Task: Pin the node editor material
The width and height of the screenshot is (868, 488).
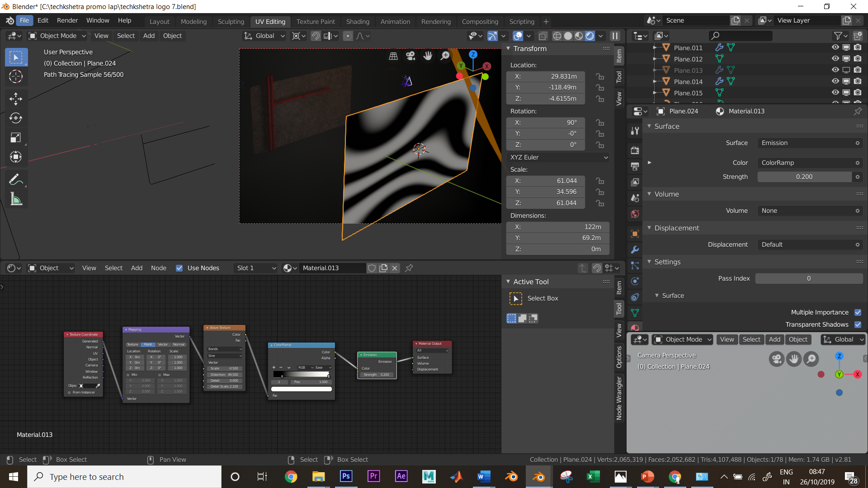Action: click(409, 268)
